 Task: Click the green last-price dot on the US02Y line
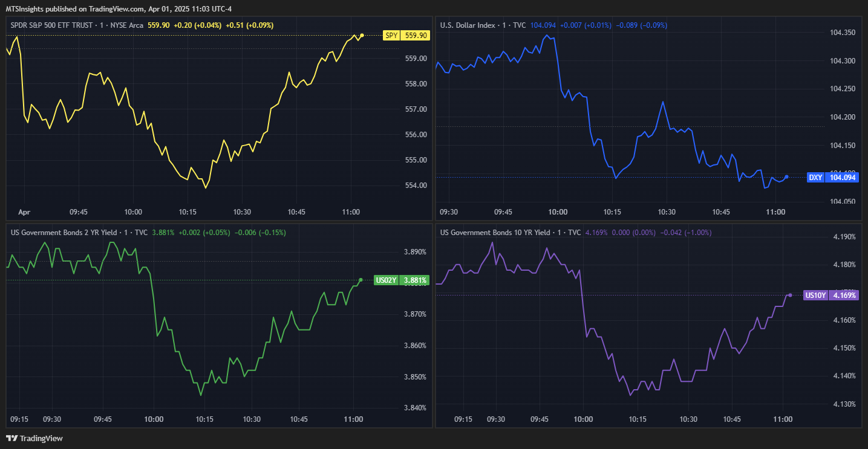[x=361, y=280]
